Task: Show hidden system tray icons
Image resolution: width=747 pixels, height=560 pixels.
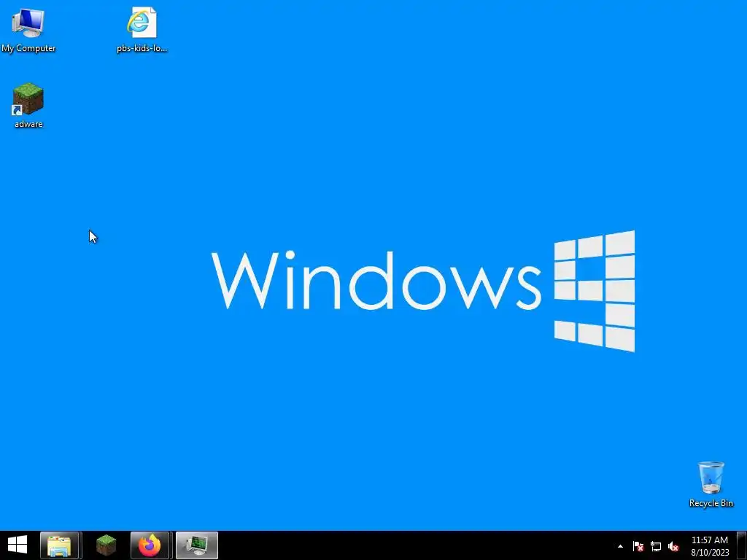Action: pyautogui.click(x=620, y=547)
